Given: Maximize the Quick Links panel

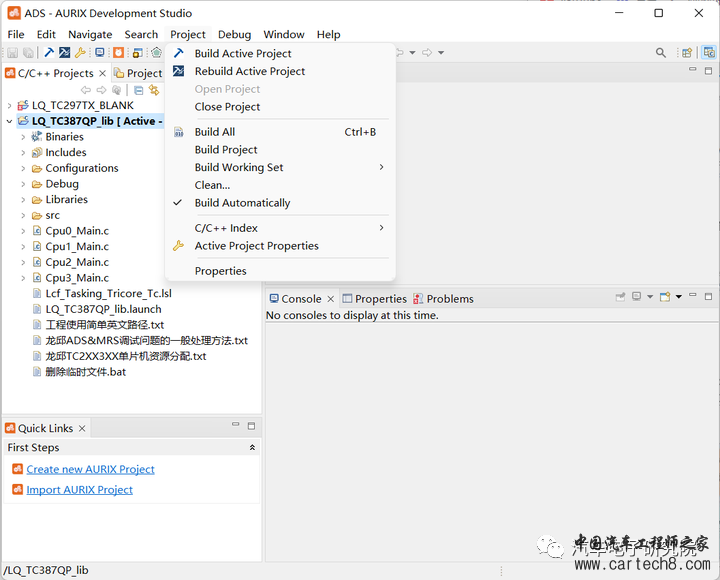Looking at the screenshot, I should click(x=251, y=426).
